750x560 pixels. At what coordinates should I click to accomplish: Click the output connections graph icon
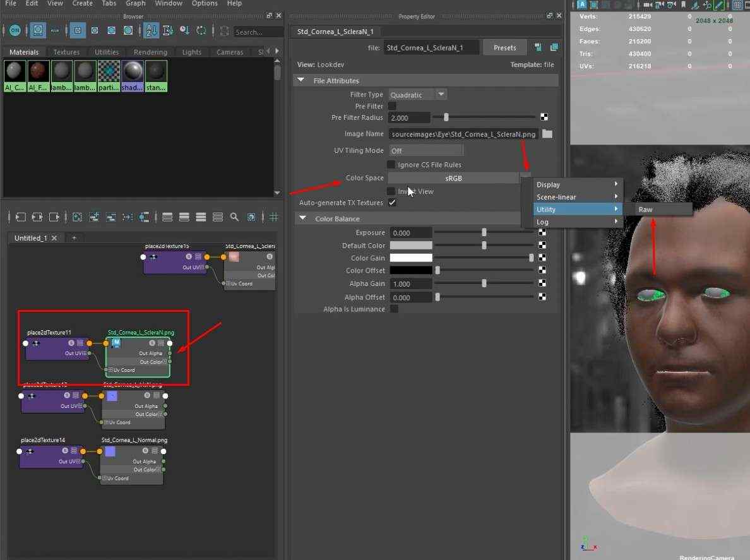point(54,217)
